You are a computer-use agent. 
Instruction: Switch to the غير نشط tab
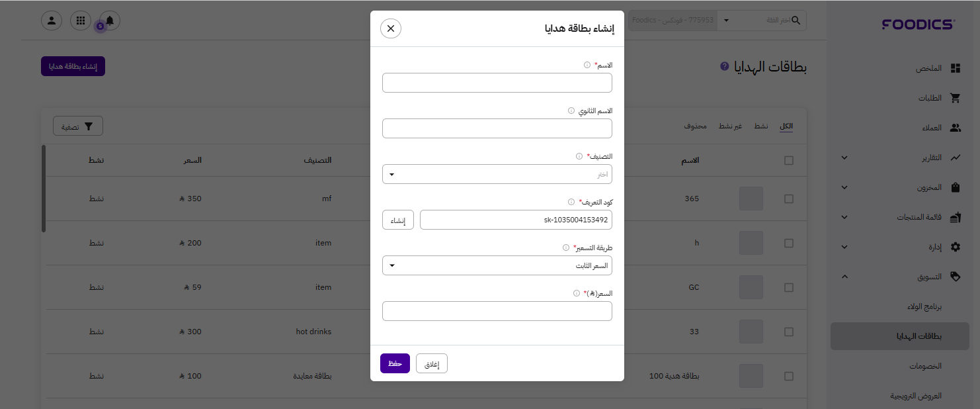[731, 126]
